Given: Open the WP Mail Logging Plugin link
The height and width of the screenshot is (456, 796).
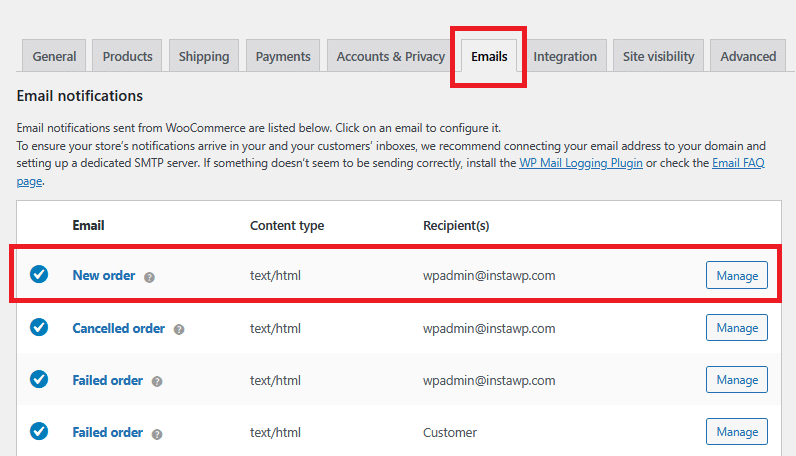Looking at the screenshot, I should [581, 163].
